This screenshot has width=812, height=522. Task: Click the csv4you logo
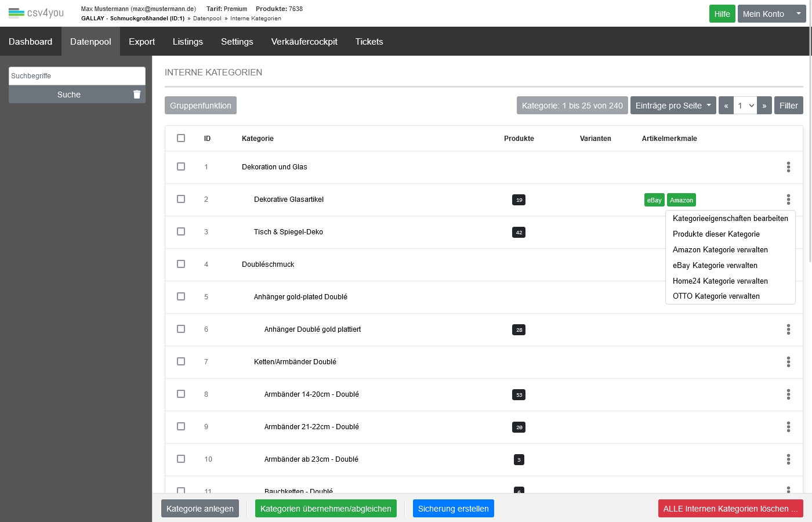pos(36,13)
